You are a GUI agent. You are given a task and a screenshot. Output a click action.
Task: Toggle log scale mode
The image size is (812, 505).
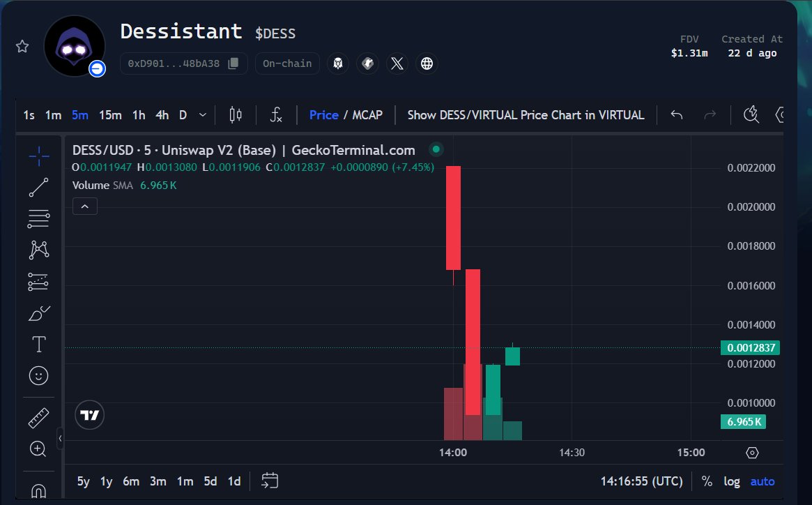(x=732, y=482)
